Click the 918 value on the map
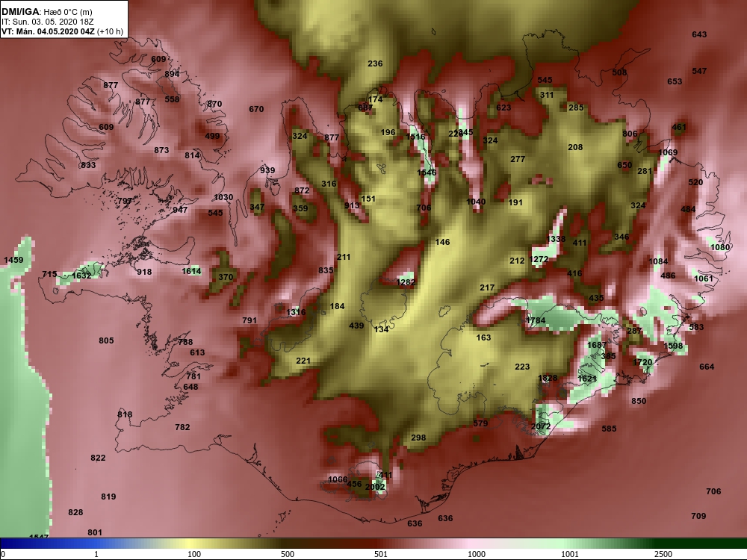This screenshot has height=560, width=747. pyautogui.click(x=144, y=272)
